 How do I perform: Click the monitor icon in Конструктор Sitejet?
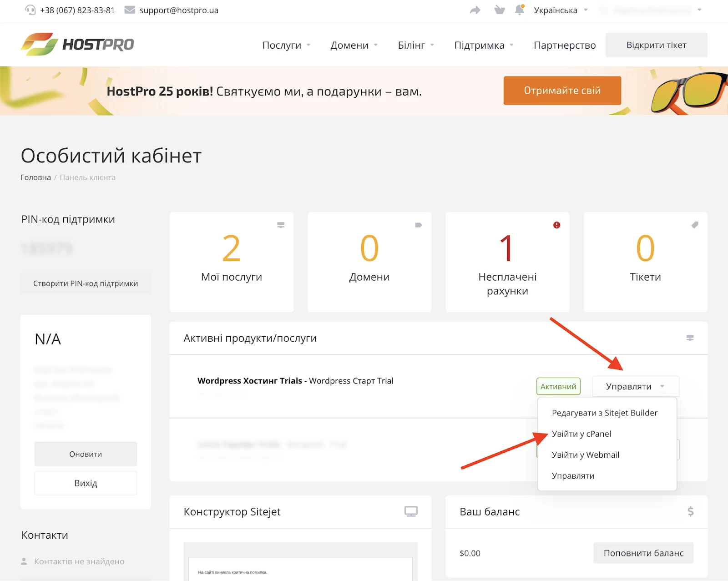click(x=411, y=511)
